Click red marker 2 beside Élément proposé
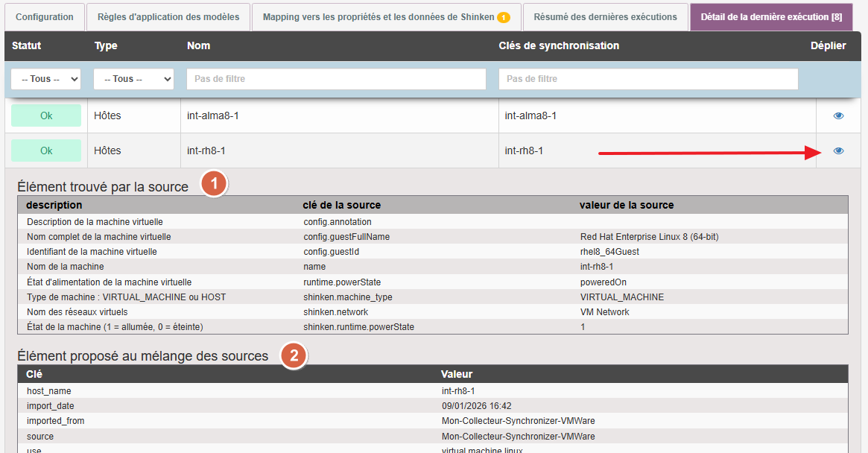Image resolution: width=868 pixels, height=453 pixels. pyautogui.click(x=294, y=355)
